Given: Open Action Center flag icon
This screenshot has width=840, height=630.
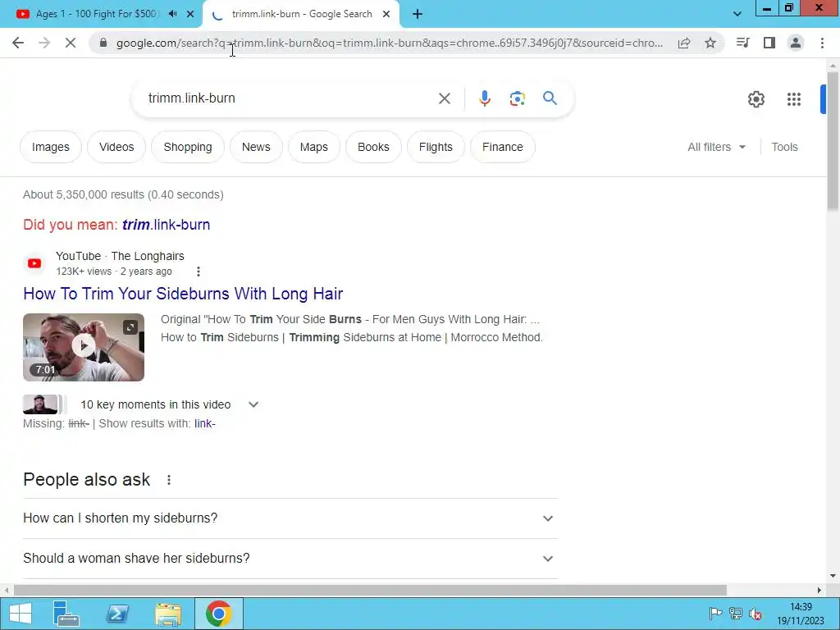Looking at the screenshot, I should pyautogui.click(x=715, y=614).
